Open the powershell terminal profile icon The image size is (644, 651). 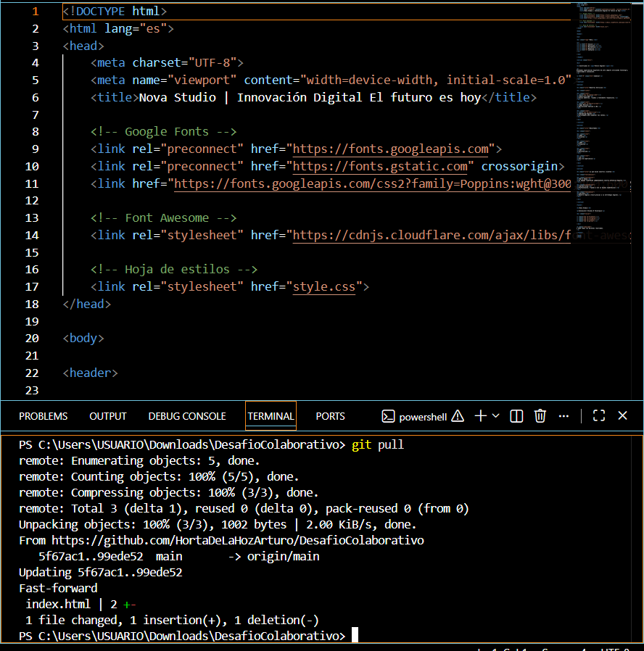point(388,416)
